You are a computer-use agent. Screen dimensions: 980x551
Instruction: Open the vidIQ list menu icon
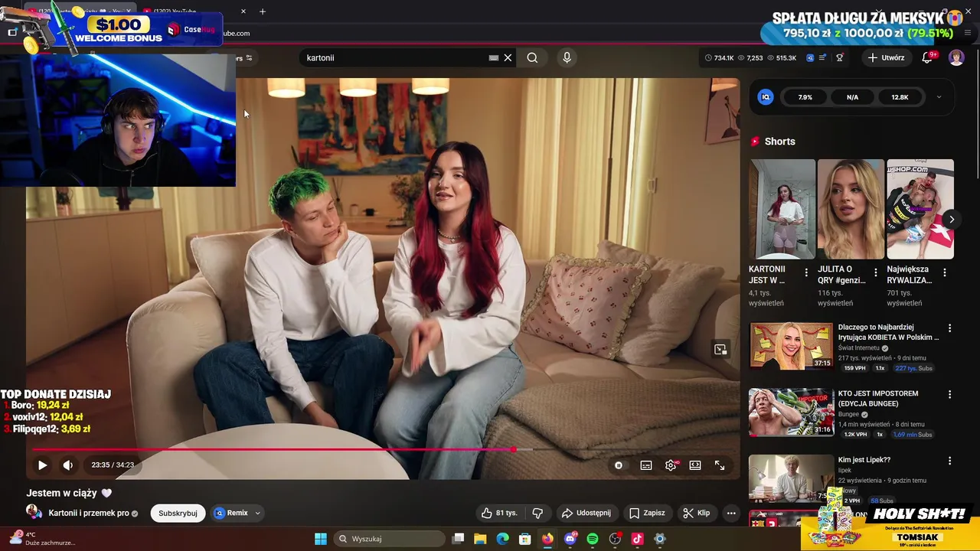[x=822, y=57]
